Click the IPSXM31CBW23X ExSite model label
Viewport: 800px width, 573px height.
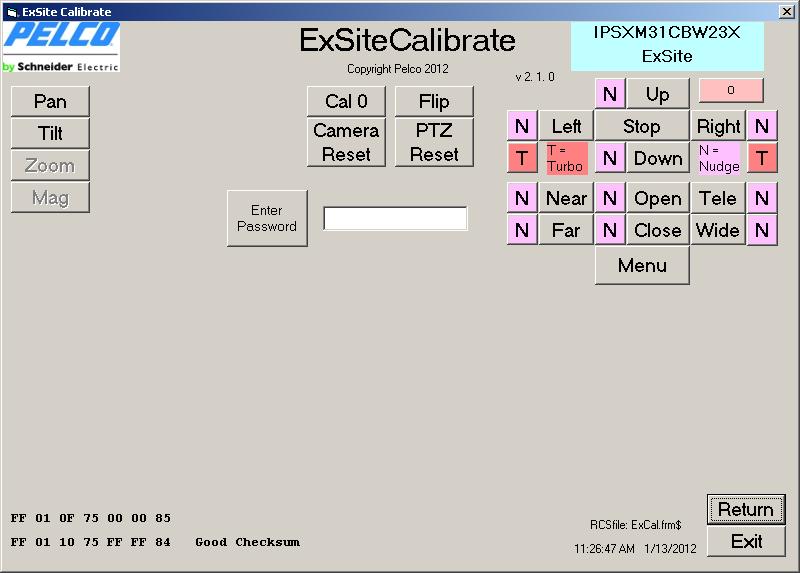(x=667, y=45)
